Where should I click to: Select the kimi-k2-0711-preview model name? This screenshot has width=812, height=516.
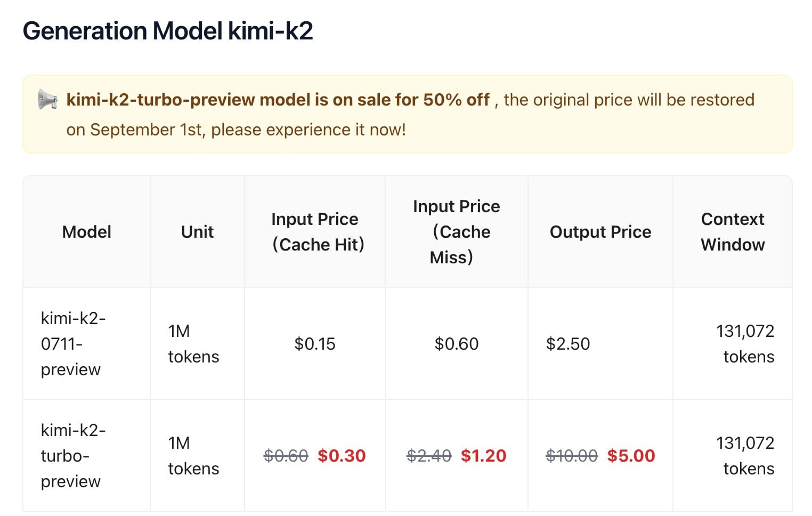[74, 344]
